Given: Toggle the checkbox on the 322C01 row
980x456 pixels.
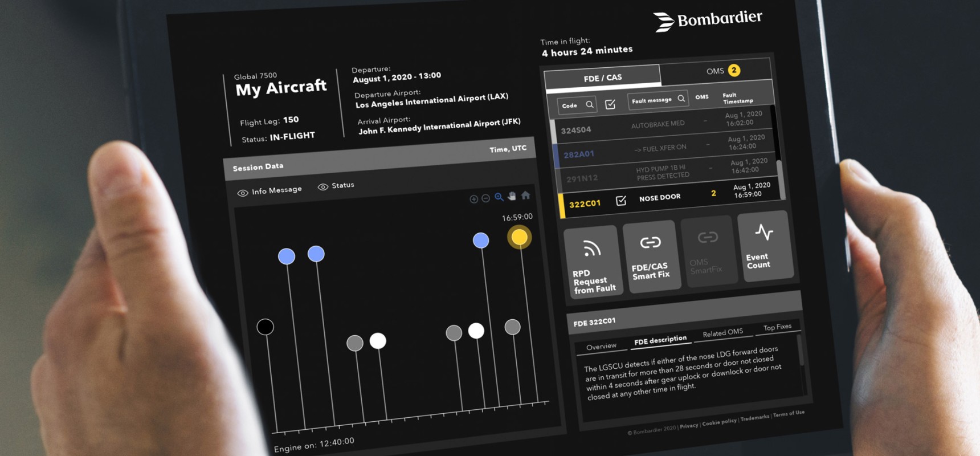Looking at the screenshot, I should click(x=621, y=201).
